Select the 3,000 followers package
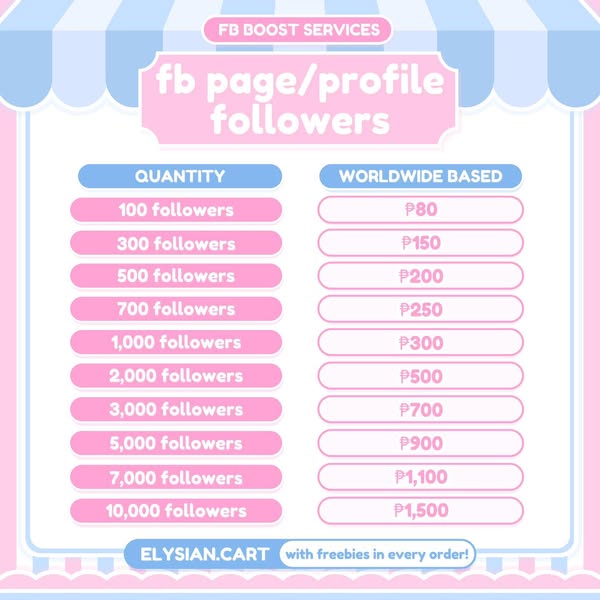 [x=176, y=409]
